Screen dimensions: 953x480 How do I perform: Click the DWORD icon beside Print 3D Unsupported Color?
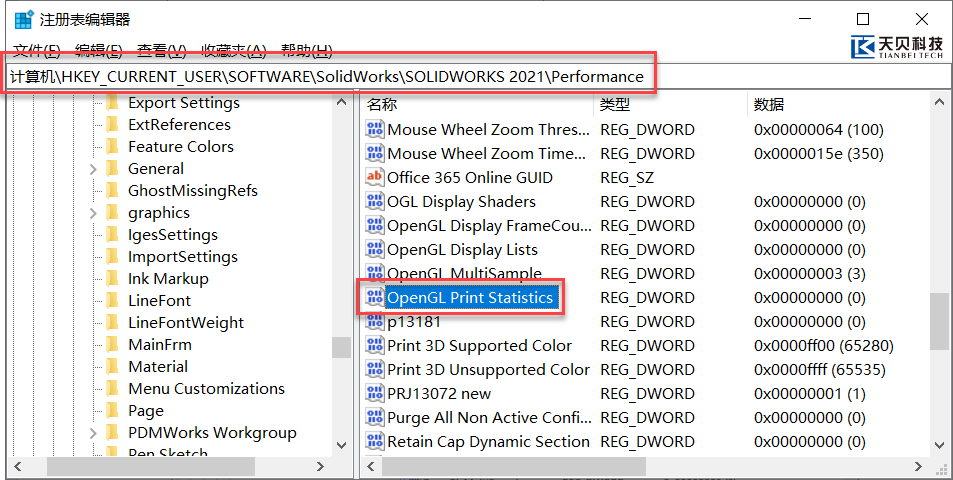click(x=374, y=369)
